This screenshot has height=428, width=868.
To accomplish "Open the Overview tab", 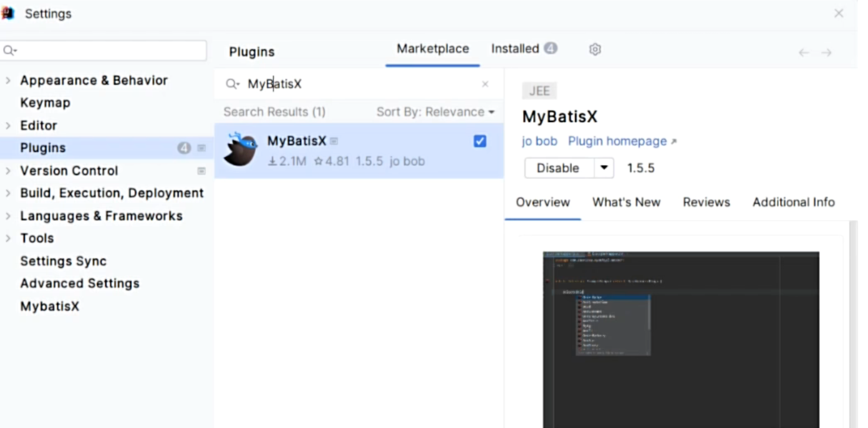I will pos(542,202).
